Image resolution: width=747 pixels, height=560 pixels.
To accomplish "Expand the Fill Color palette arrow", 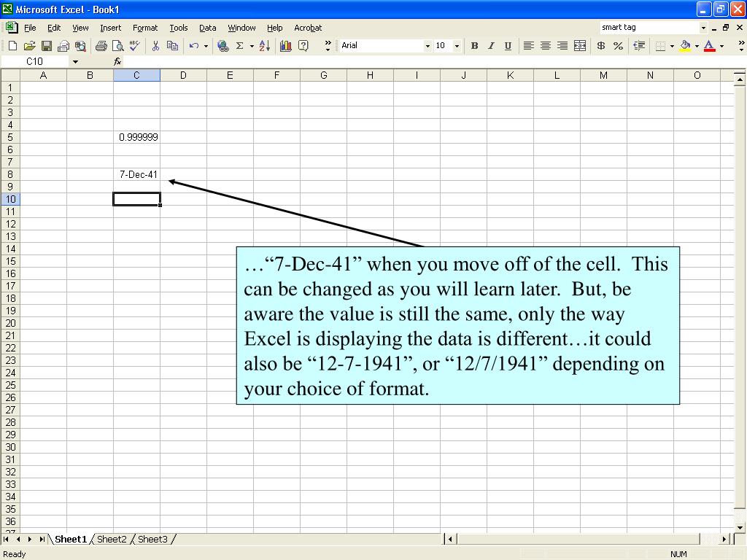I will 697,46.
